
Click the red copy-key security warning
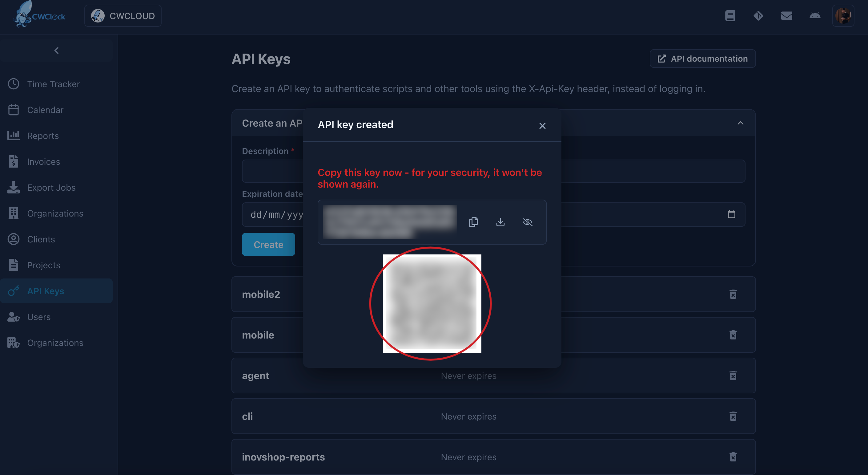[x=430, y=178]
